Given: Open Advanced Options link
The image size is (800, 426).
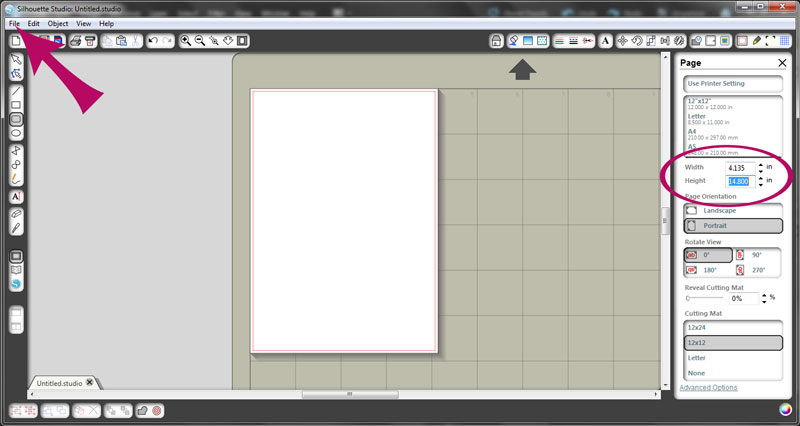Looking at the screenshot, I should (x=708, y=388).
